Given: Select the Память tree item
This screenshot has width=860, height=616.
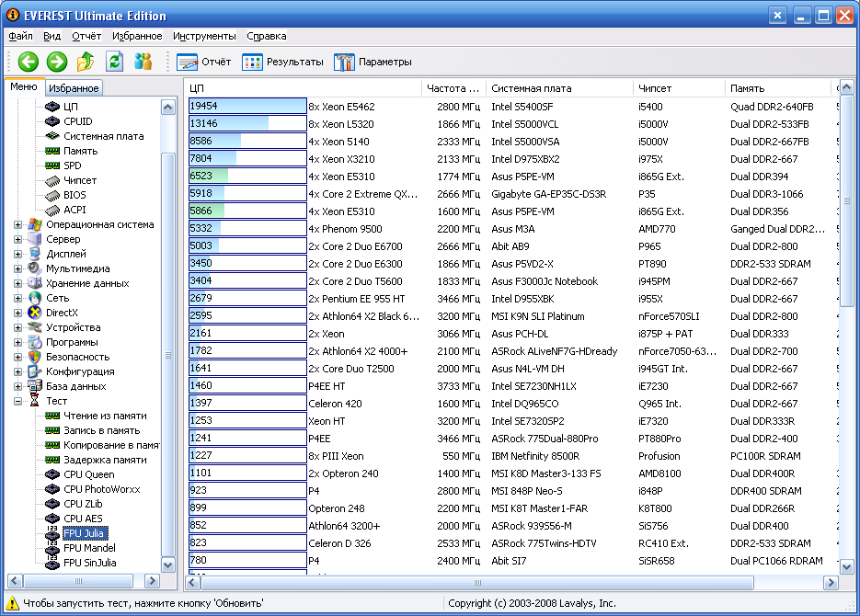Looking at the screenshot, I should pyautogui.click(x=81, y=151).
